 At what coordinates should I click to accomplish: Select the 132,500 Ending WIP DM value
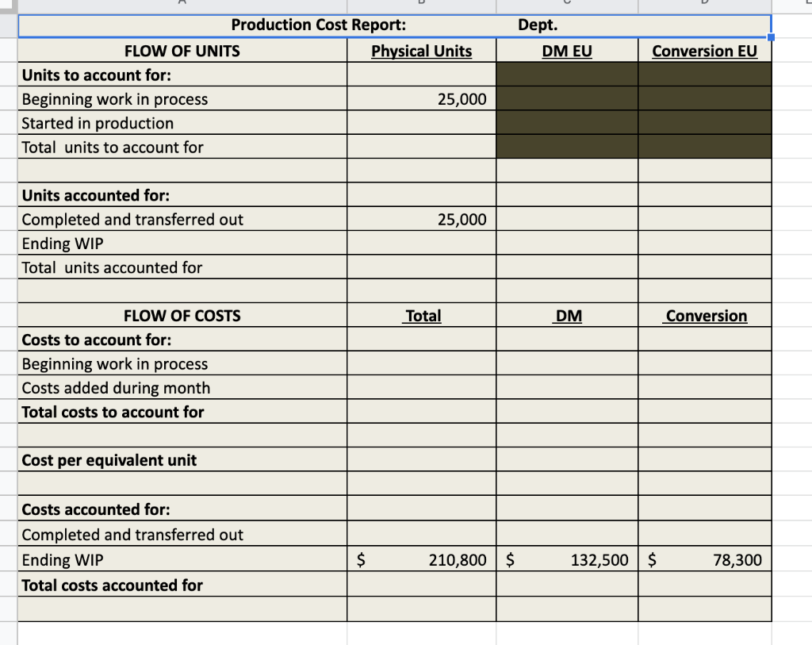pyautogui.click(x=567, y=559)
